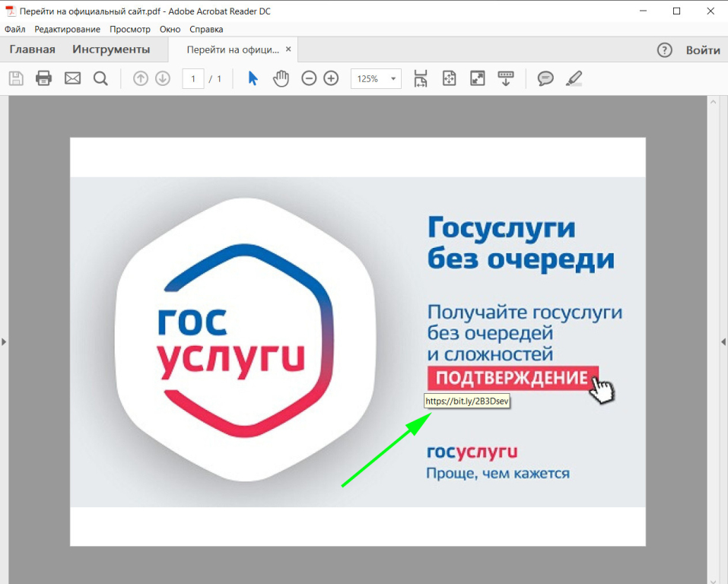Click the Войти sign-in button
This screenshot has width=728, height=584.
tap(702, 50)
